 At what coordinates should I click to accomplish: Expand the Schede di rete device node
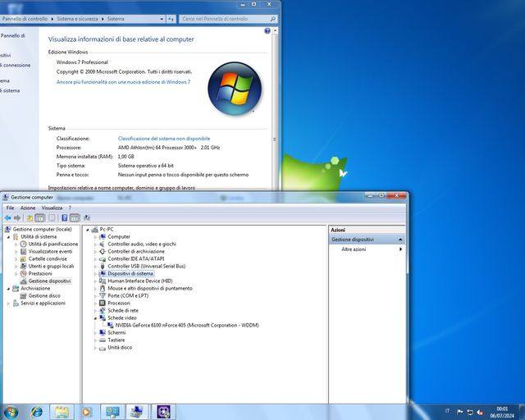point(95,310)
